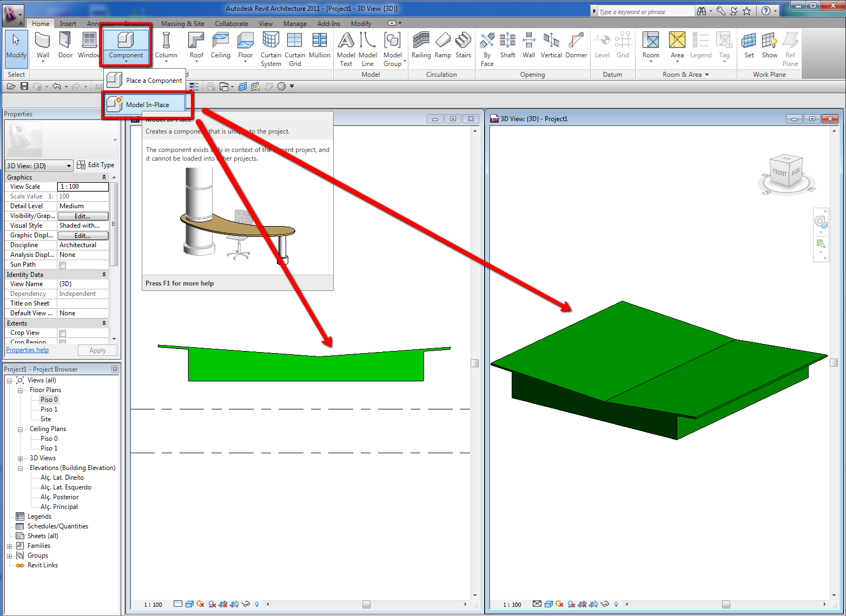Switch to Massing & Site tab

[183, 24]
